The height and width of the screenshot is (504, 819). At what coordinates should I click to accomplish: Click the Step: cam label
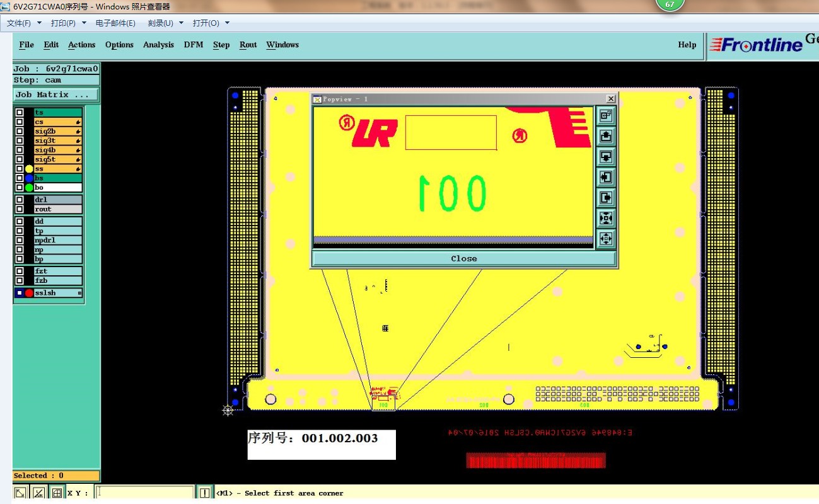[x=56, y=80]
